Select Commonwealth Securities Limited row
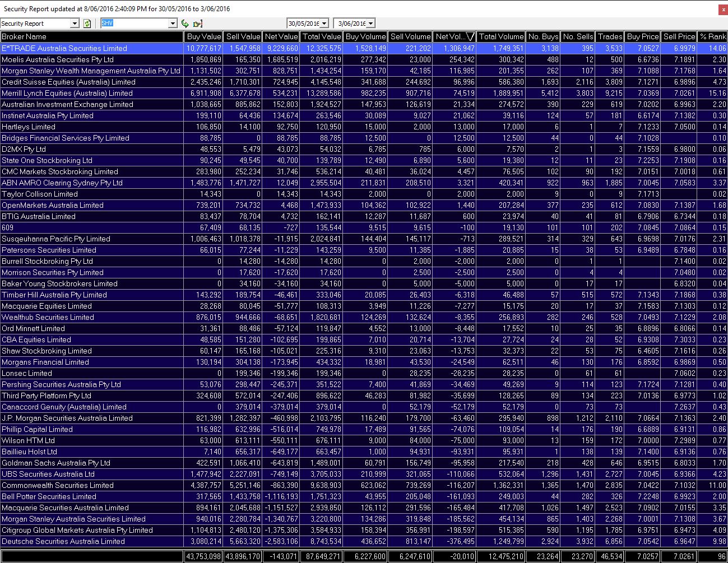 pyautogui.click(x=364, y=485)
